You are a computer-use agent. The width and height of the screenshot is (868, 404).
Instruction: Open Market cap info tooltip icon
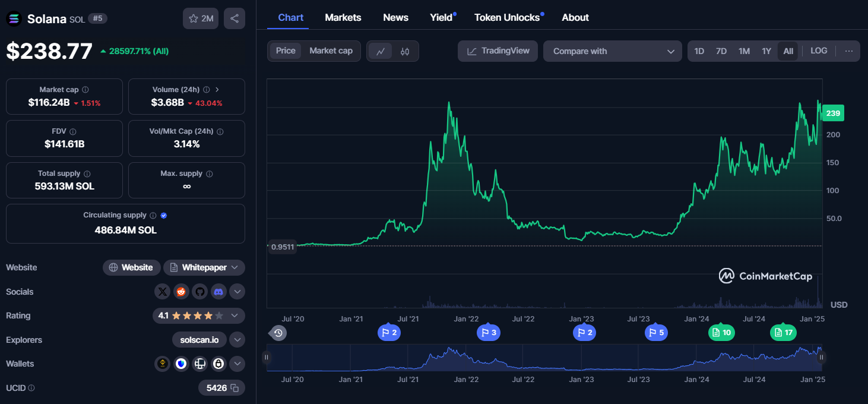click(85, 90)
